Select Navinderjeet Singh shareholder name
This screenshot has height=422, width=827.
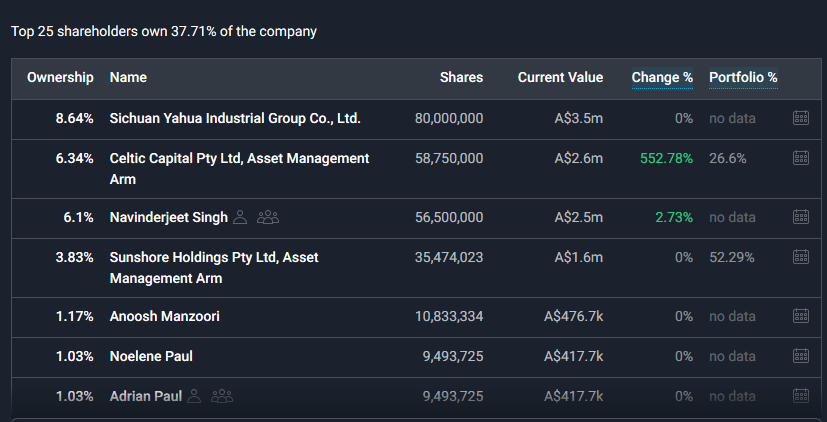tap(169, 217)
